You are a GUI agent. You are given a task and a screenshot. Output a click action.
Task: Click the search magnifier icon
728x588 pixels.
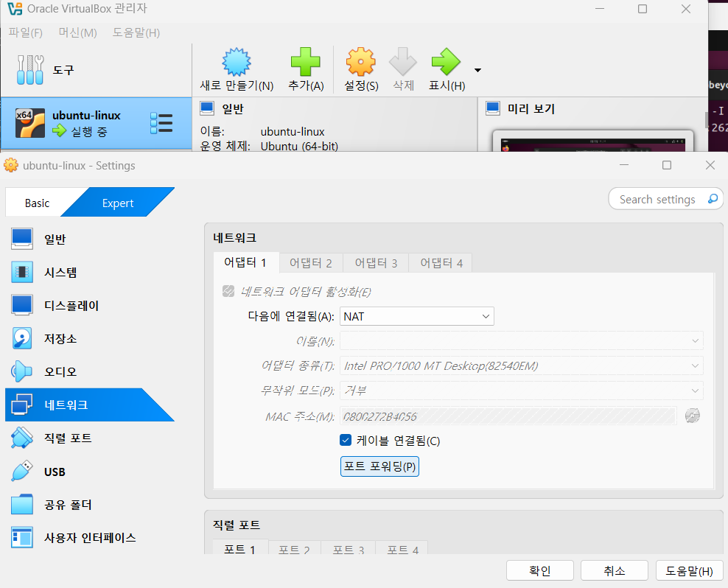pyautogui.click(x=713, y=199)
